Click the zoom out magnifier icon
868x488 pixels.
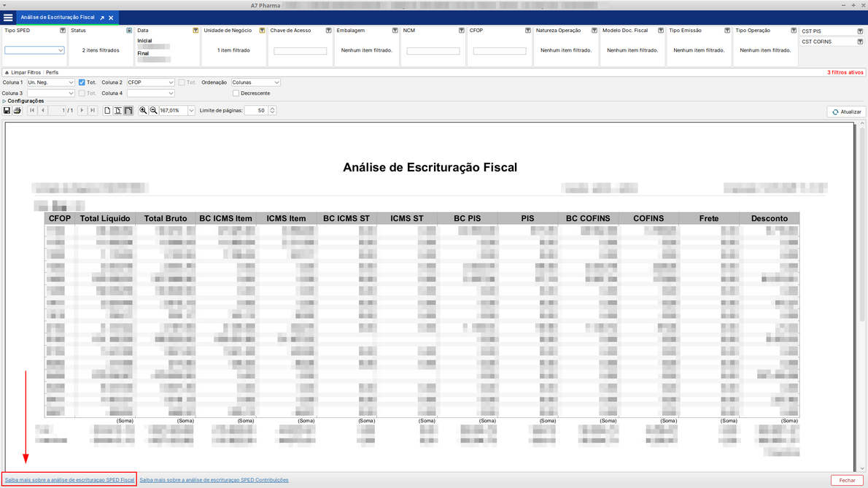(x=153, y=111)
